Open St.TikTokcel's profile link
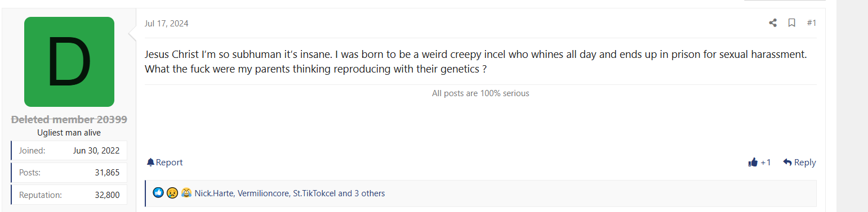Screen dimensions: 868x212 (x=314, y=193)
